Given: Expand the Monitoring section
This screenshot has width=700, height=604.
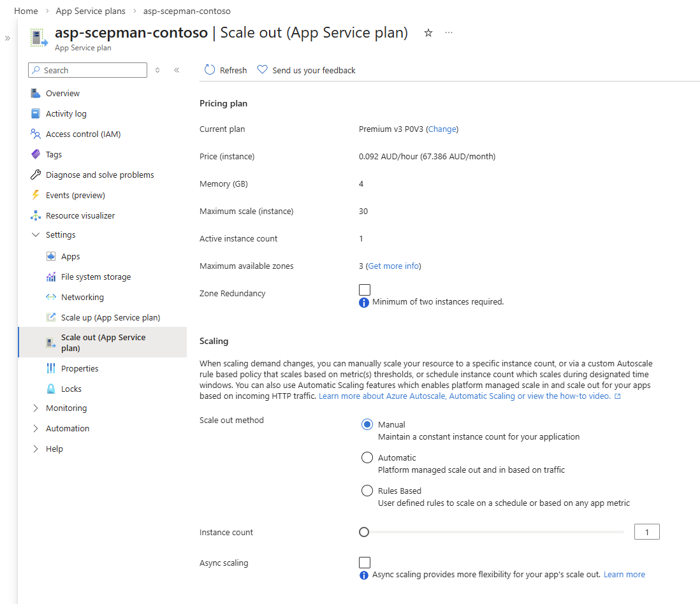Looking at the screenshot, I should (36, 408).
